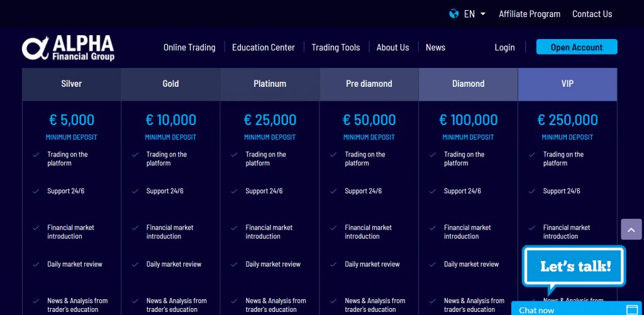Click Silver's Trading on the platform checkmark
The height and width of the screenshot is (315, 644).
tap(36, 155)
